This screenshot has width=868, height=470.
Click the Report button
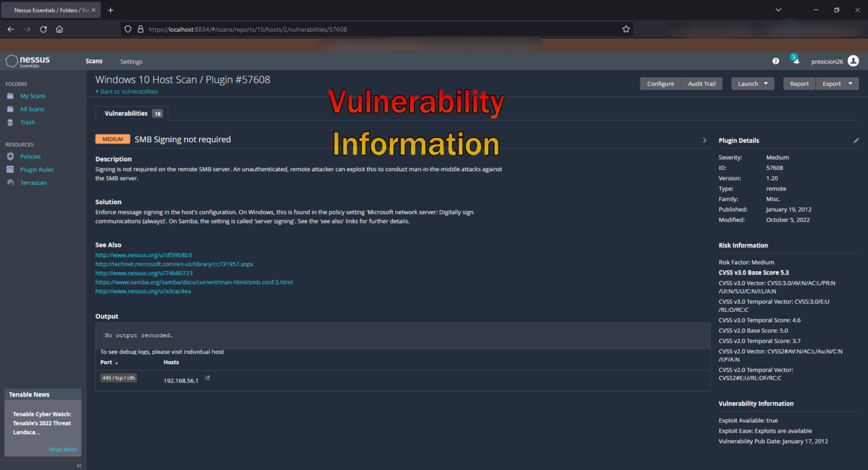point(799,84)
